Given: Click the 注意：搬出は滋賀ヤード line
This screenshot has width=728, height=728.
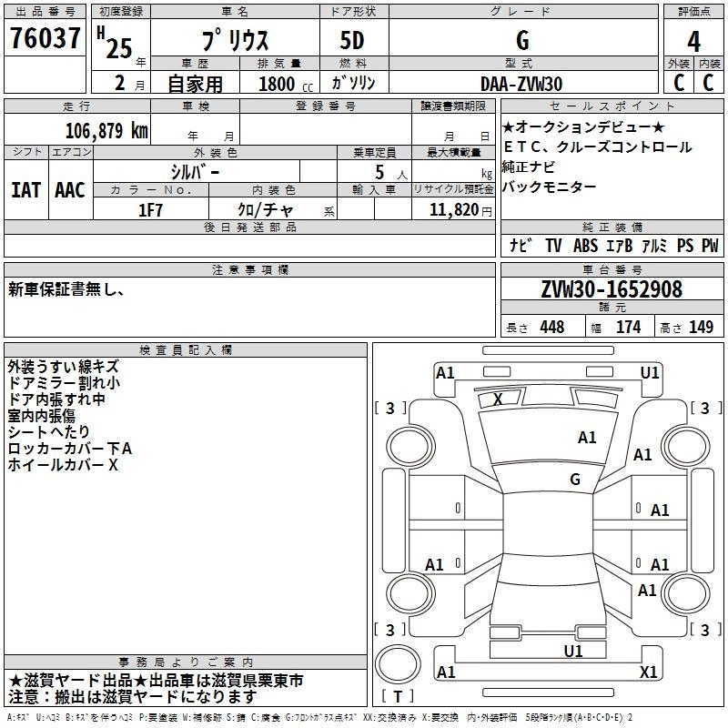Looking at the screenshot, I should (x=133, y=697).
